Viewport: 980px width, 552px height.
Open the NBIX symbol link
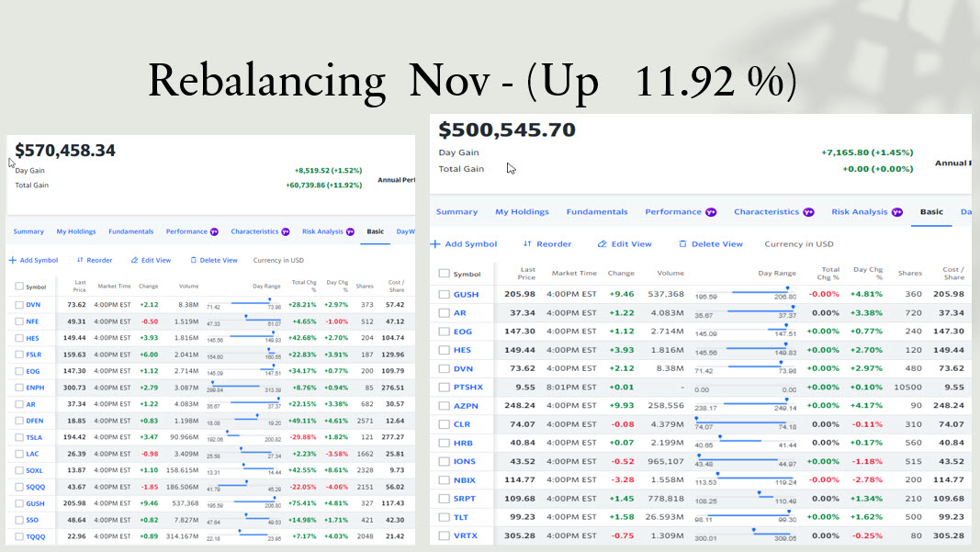(x=465, y=480)
